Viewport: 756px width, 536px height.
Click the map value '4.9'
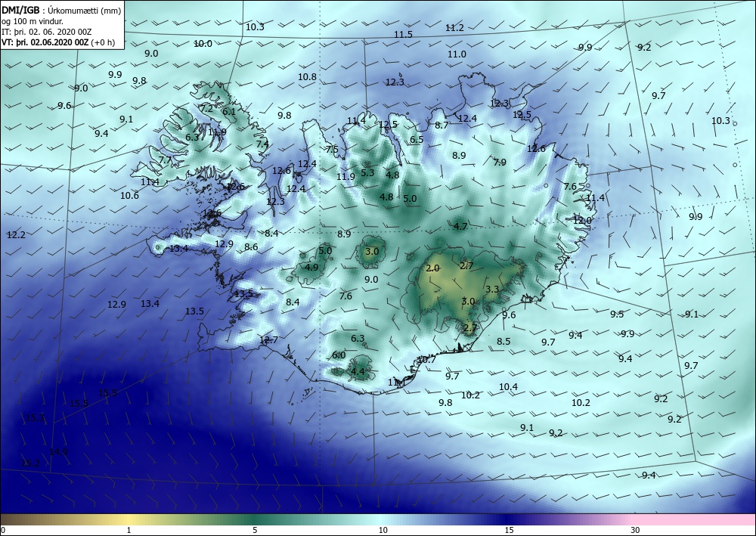point(312,267)
